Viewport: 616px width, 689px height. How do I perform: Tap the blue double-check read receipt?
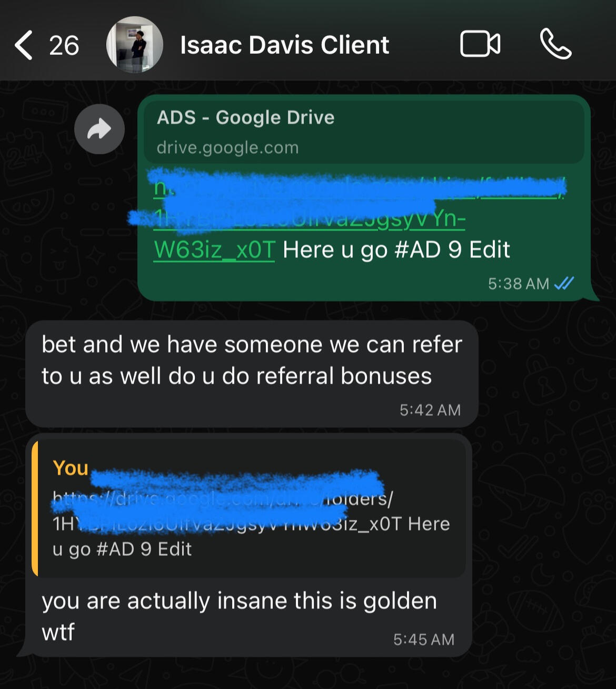tap(564, 284)
